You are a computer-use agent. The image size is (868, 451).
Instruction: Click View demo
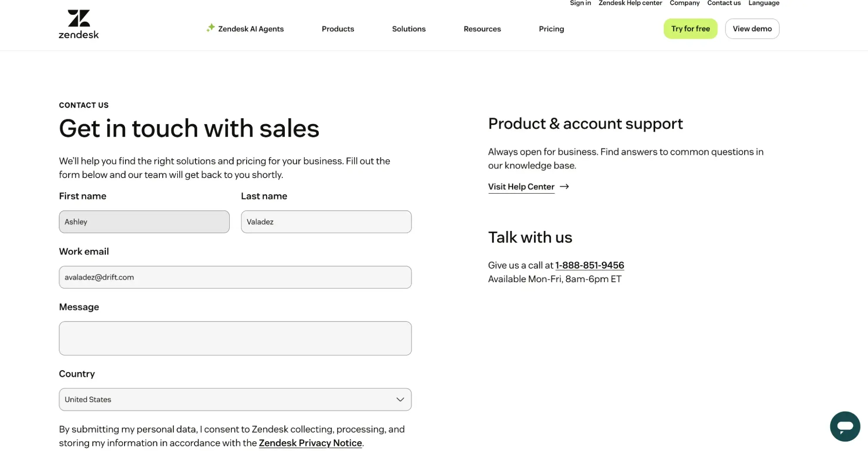pos(752,28)
